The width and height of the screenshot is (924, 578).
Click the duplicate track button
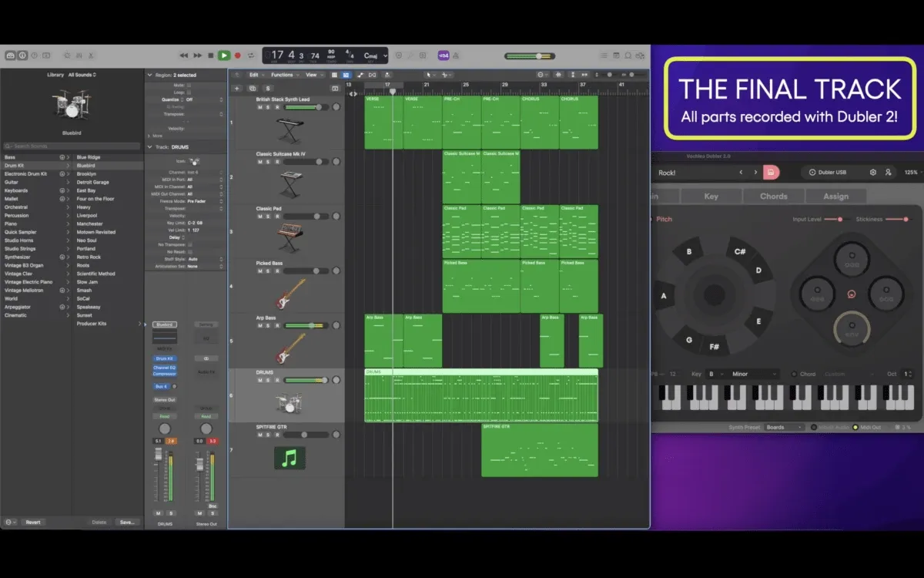pos(252,89)
